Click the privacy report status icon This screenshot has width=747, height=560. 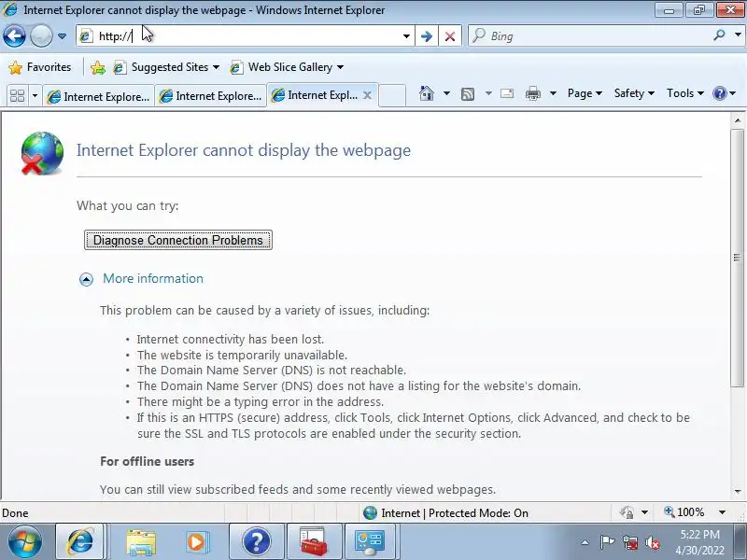pyautogui.click(x=627, y=512)
